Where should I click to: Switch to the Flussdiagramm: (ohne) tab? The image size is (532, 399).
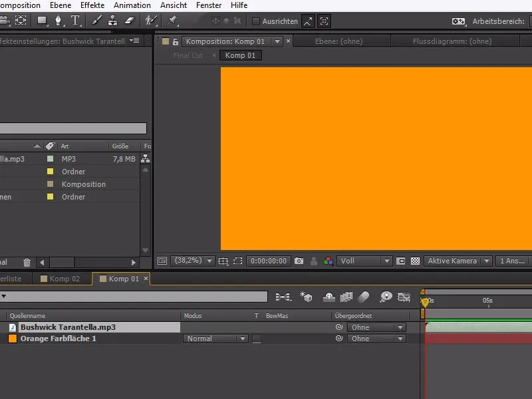coord(452,41)
